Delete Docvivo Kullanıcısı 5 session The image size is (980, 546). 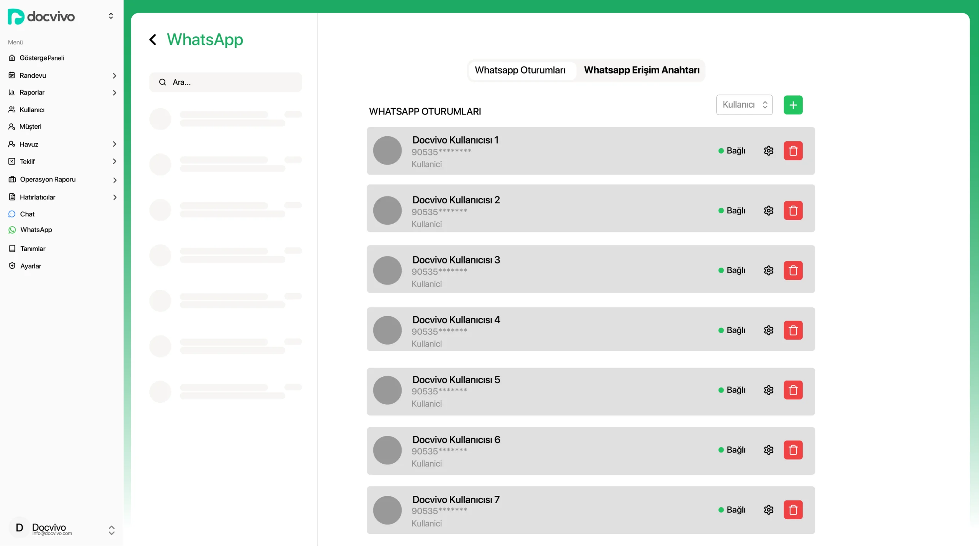[793, 390]
